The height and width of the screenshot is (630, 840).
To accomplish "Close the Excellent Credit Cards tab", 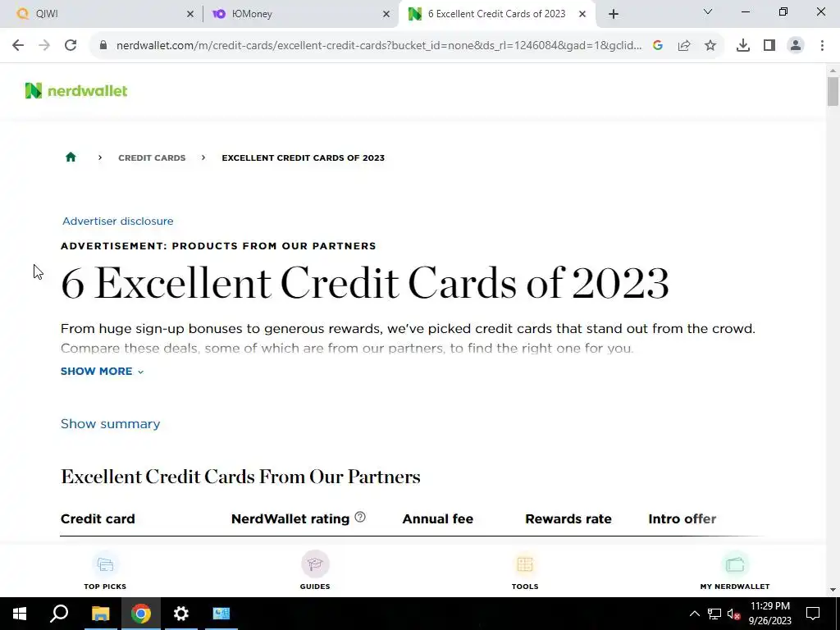I will [582, 15].
